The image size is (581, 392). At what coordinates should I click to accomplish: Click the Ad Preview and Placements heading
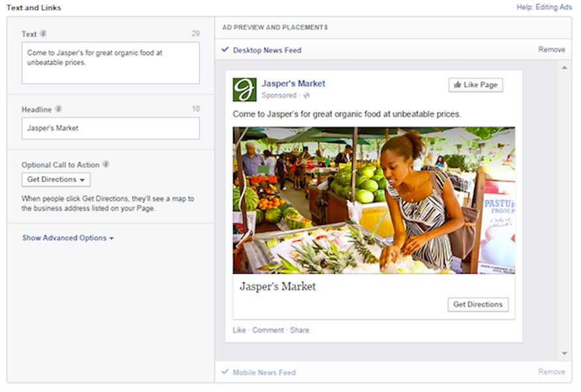click(275, 27)
